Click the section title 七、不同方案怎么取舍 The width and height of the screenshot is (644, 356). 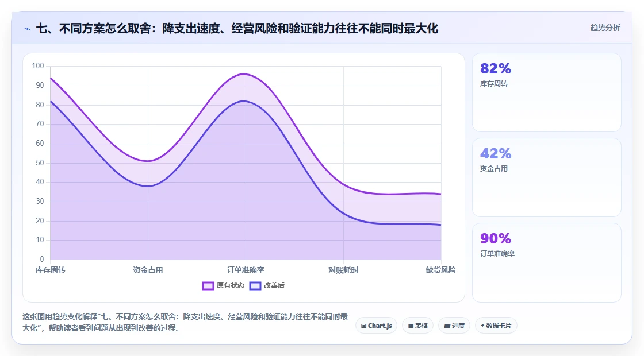237,29
